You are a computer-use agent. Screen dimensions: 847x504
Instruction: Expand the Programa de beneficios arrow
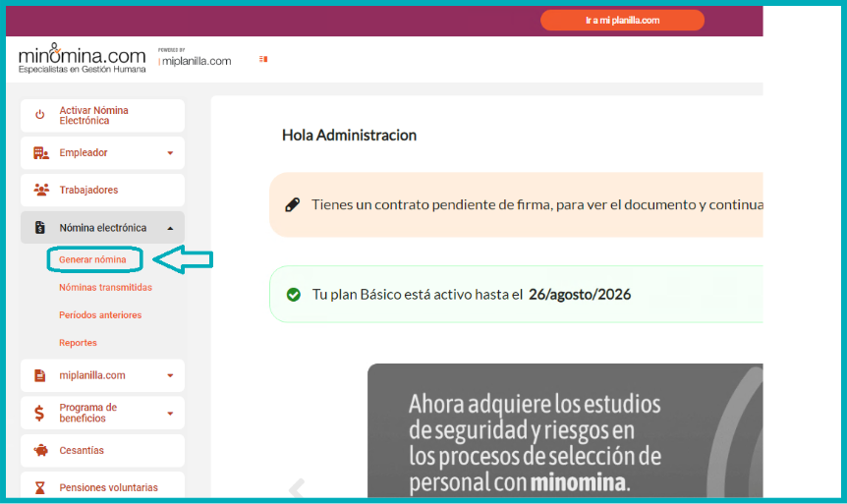pyautogui.click(x=170, y=414)
